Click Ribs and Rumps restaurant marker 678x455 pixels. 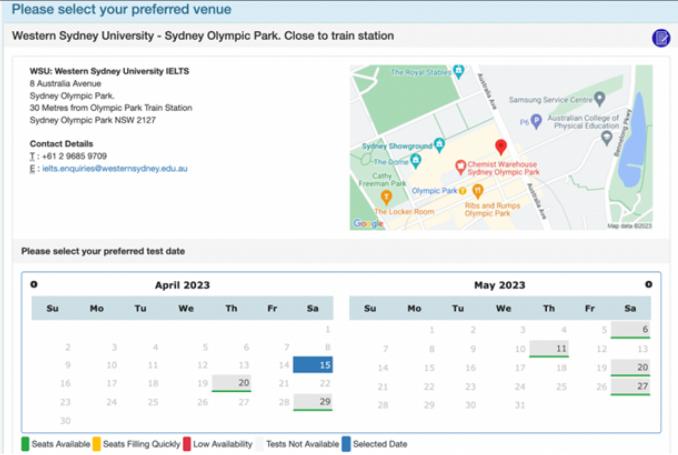pos(477,191)
